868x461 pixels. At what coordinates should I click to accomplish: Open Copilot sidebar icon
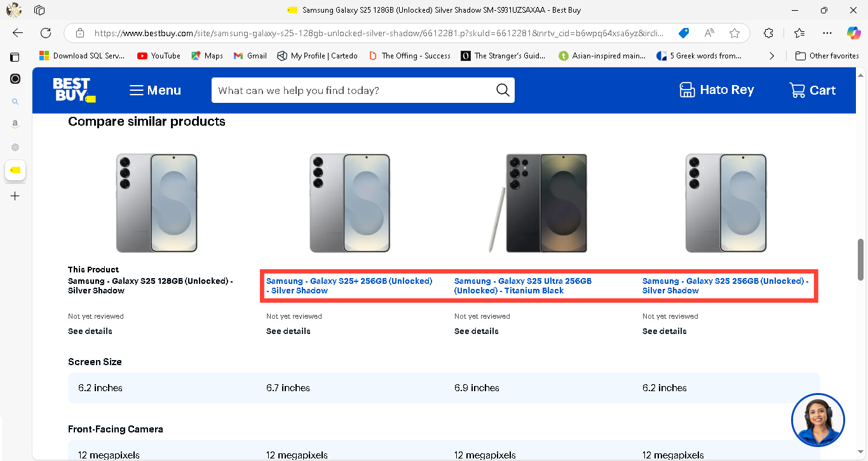pyautogui.click(x=853, y=33)
